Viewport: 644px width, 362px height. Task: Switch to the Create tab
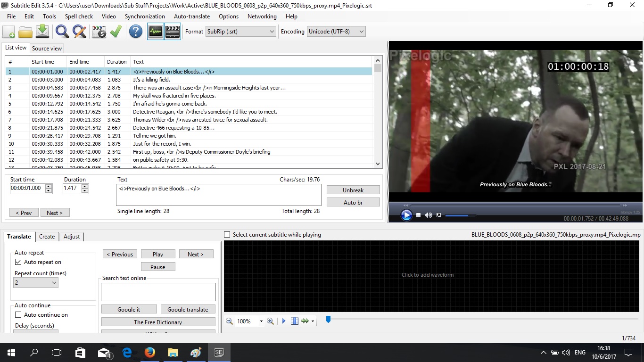point(47,237)
